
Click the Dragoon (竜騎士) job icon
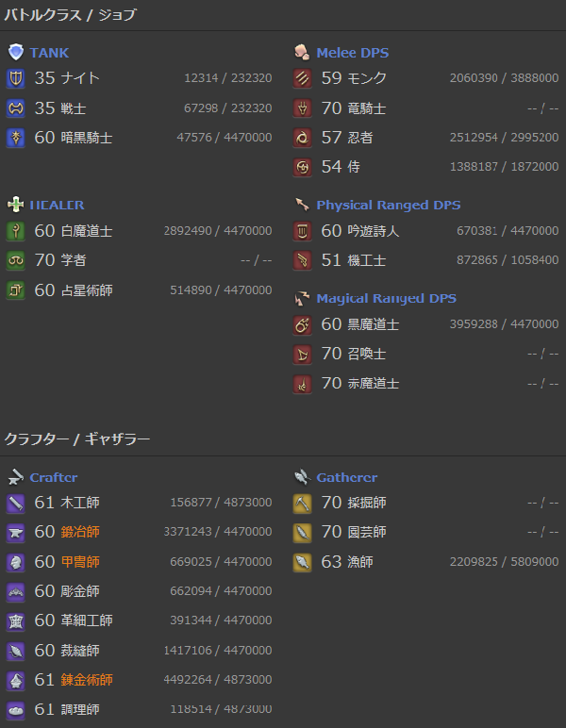(x=302, y=108)
